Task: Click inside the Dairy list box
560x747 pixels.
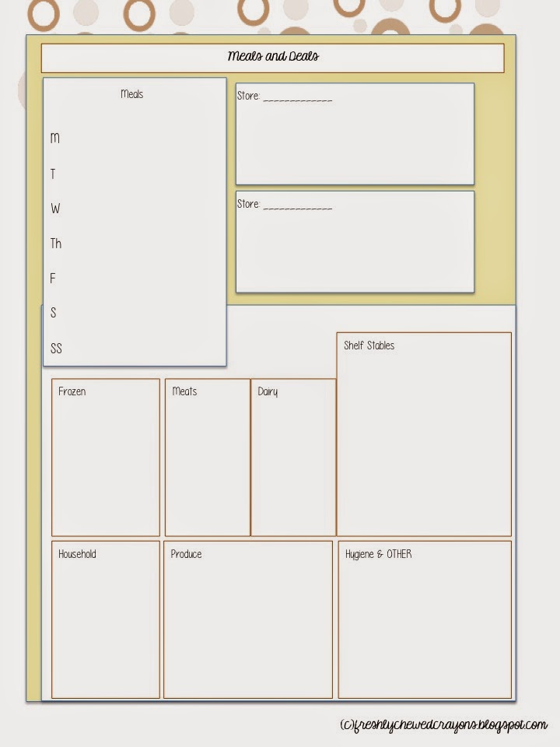Action: (x=293, y=458)
